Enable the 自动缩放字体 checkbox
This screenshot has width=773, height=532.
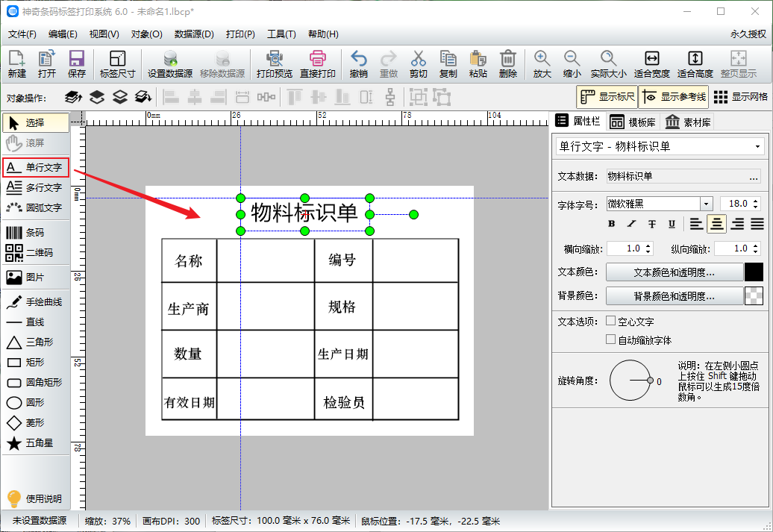click(610, 339)
